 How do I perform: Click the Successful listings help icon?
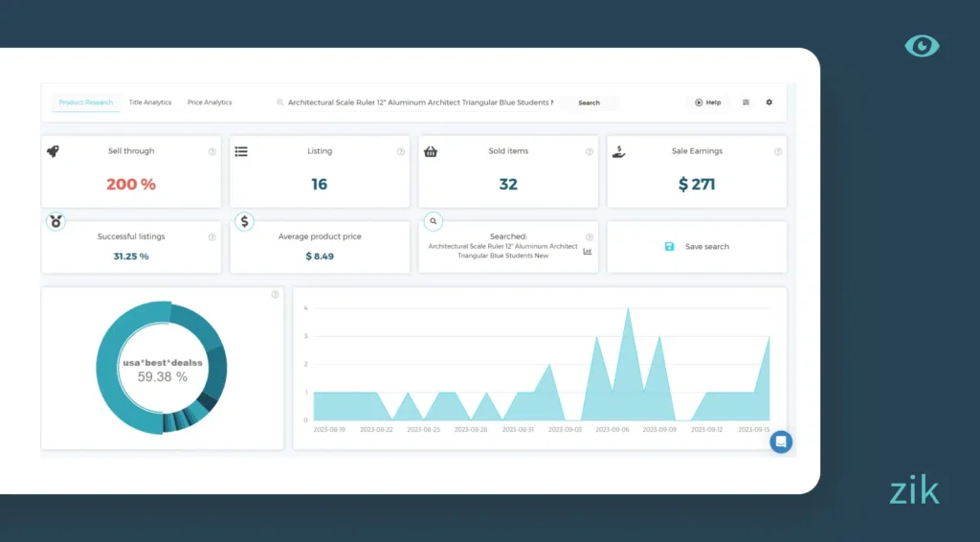[212, 237]
